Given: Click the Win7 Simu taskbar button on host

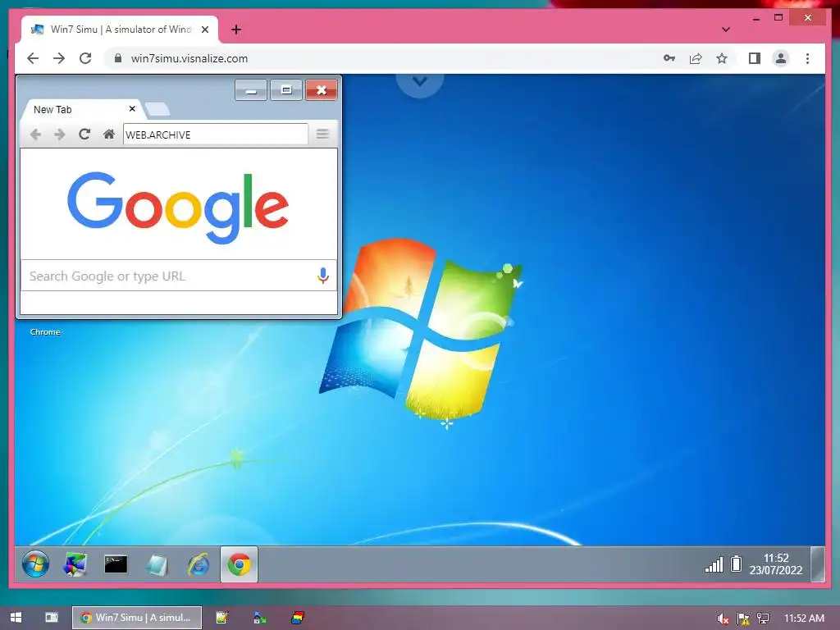Looking at the screenshot, I should (137, 618).
